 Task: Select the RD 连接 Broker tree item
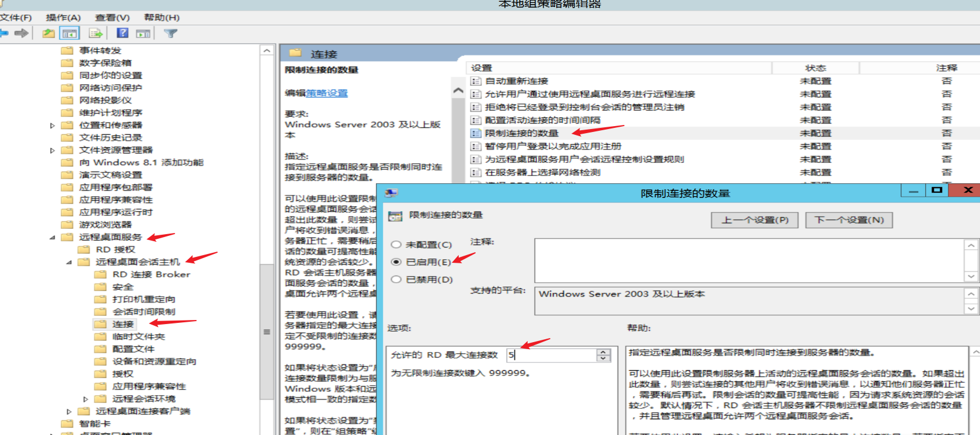(151, 274)
